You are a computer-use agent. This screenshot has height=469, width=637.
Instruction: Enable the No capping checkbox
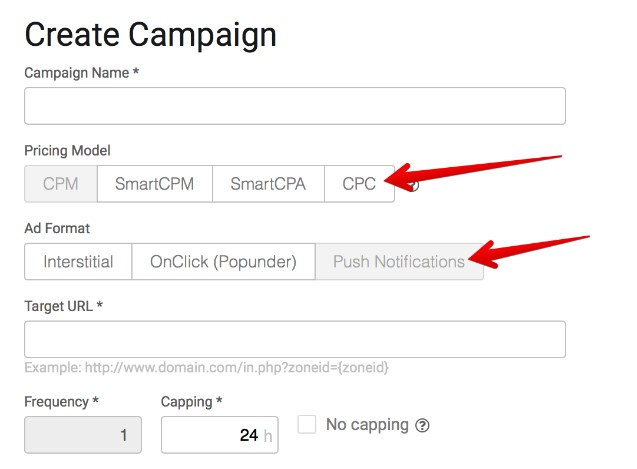point(307,424)
